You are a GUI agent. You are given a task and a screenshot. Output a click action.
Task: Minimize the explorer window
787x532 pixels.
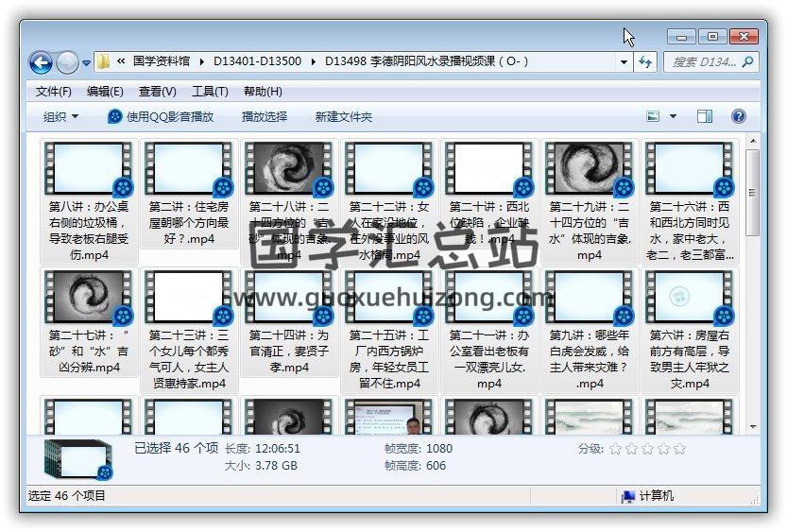(681, 37)
